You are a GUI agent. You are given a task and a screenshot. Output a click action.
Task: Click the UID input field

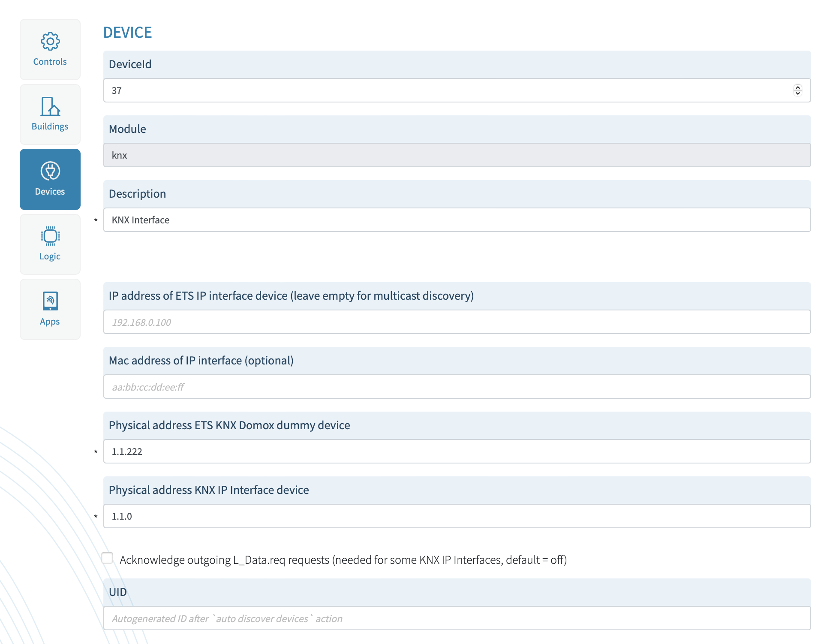tap(457, 618)
